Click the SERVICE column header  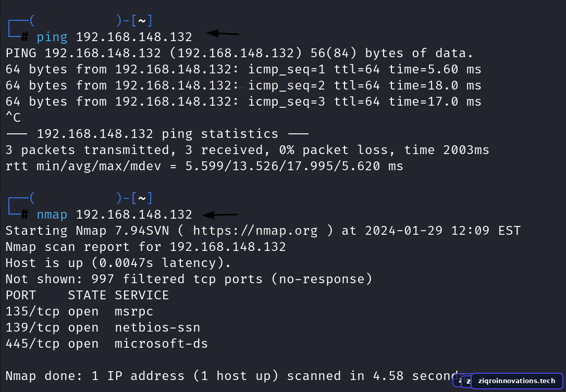(142, 295)
